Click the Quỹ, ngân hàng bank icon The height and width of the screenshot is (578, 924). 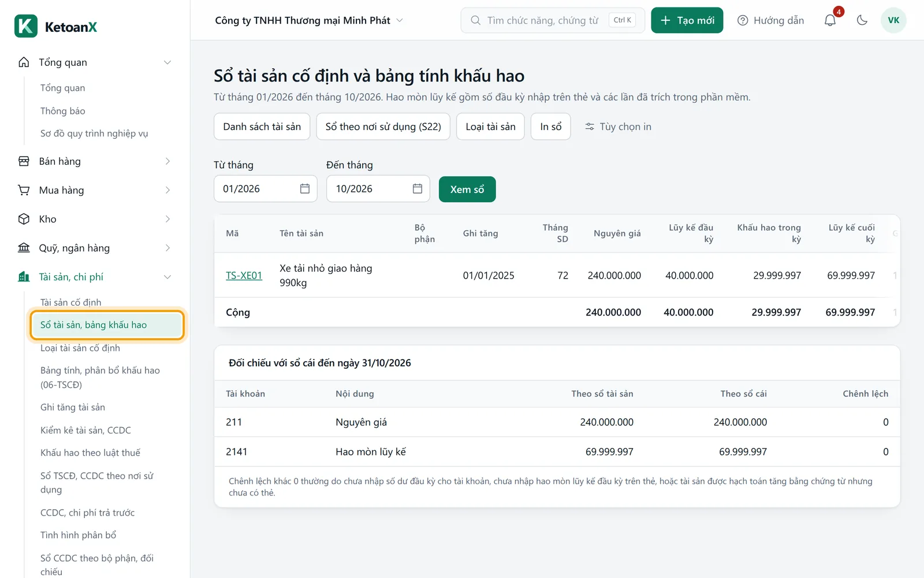click(x=24, y=248)
